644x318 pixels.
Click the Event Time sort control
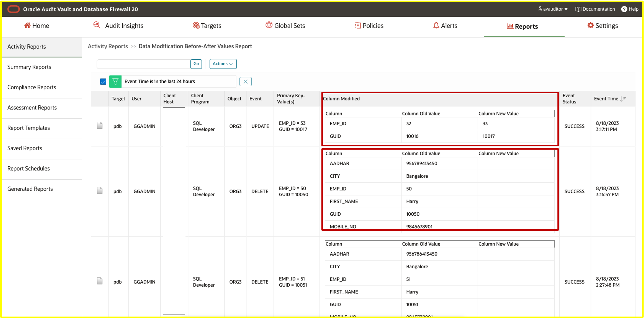click(623, 98)
